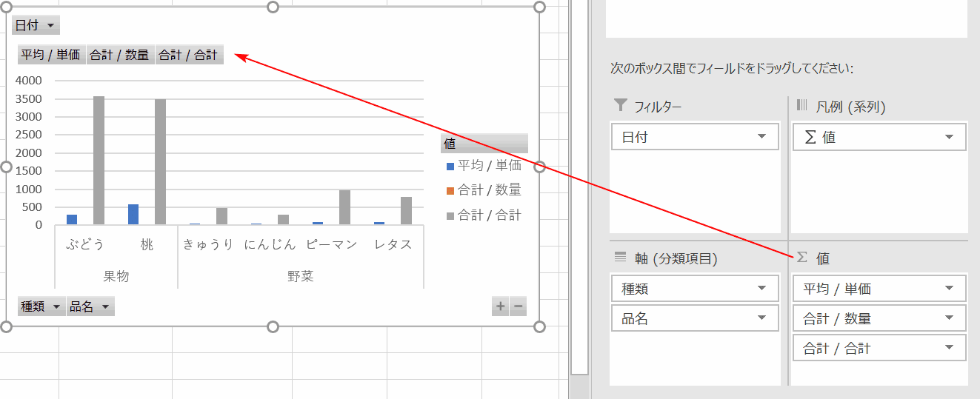Click the bottom-right chart corner handle
980x399 pixels.
pos(539,326)
